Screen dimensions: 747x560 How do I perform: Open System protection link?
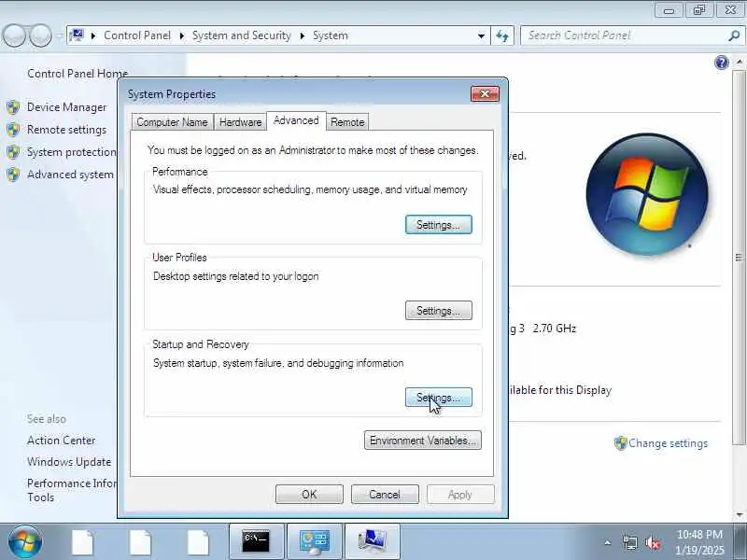pos(72,152)
